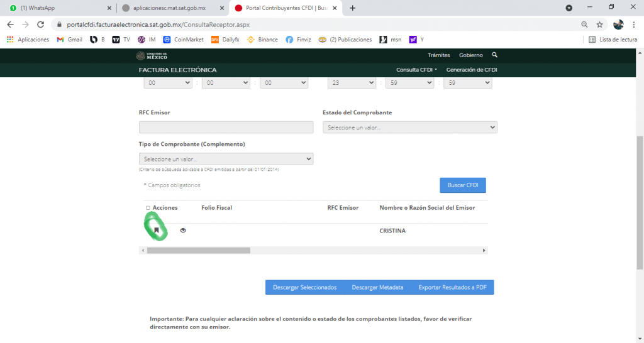This screenshot has height=343, width=644.
Task: Open the end minute dropdown showing 59
Action: (410, 82)
